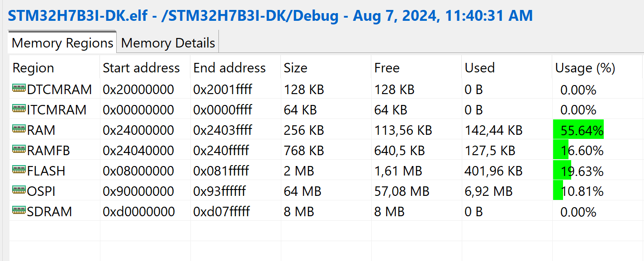
Task: Click the DTCMRAM memory region icon
Action: tap(19, 89)
